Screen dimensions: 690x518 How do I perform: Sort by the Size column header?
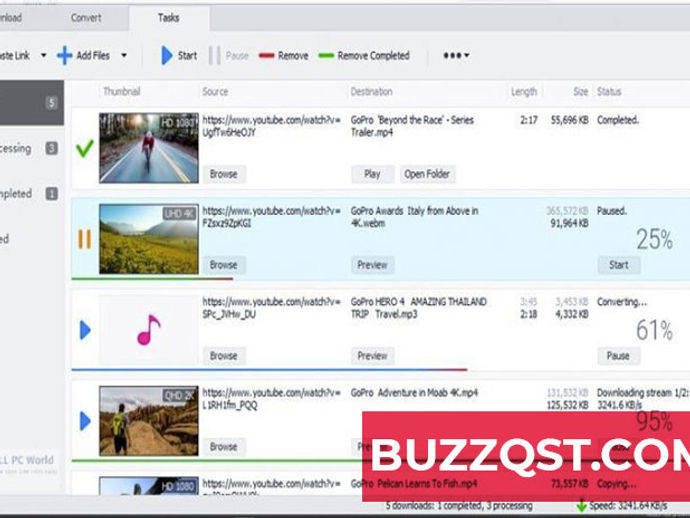coord(580,92)
